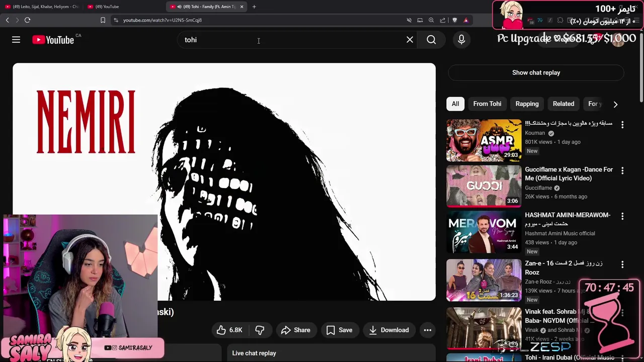Click the 6.8K like count

(235, 330)
